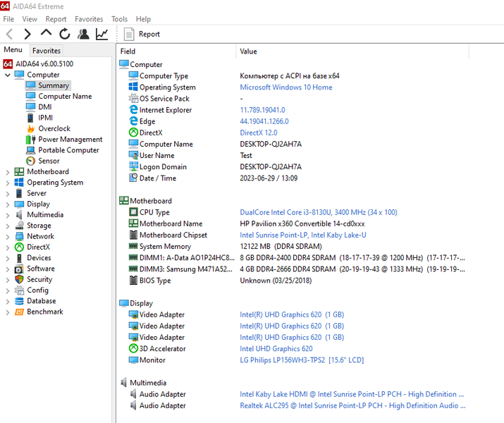Click the Benchmark icon in tree
The image size is (504, 423).
tap(19, 312)
